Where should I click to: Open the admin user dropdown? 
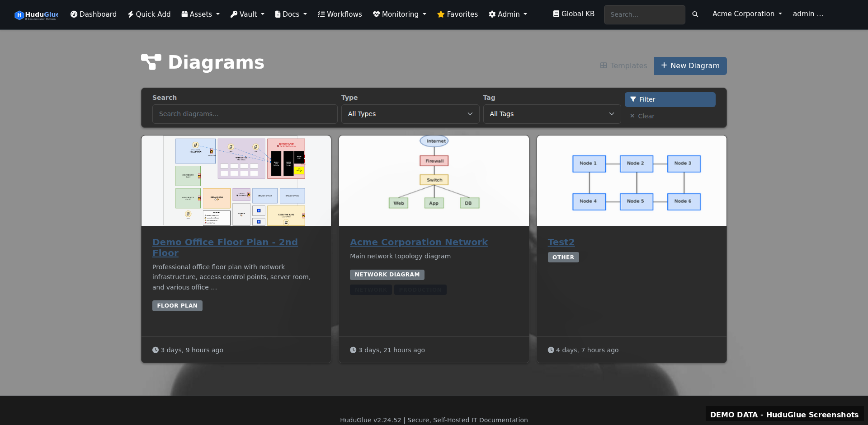pyautogui.click(x=808, y=14)
